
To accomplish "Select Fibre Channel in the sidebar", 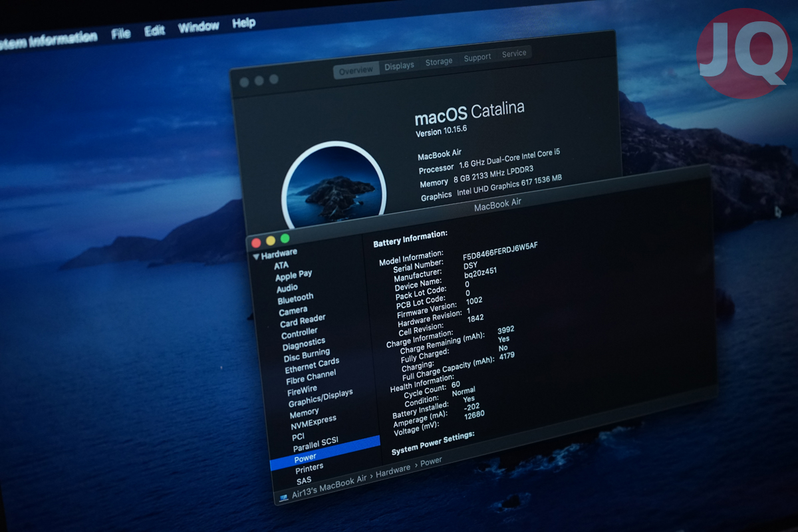I will (x=311, y=377).
